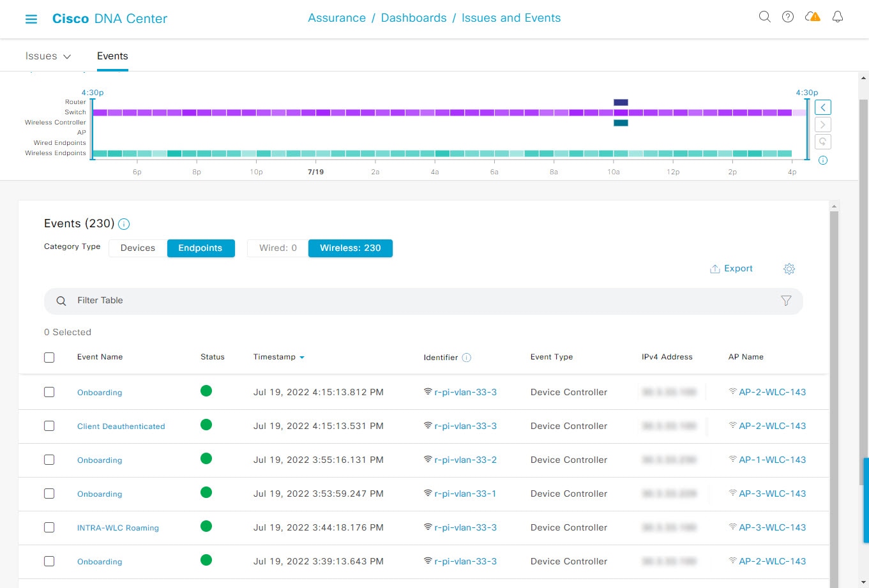
Task: Click inside the Filter Table search field
Action: coord(255,300)
